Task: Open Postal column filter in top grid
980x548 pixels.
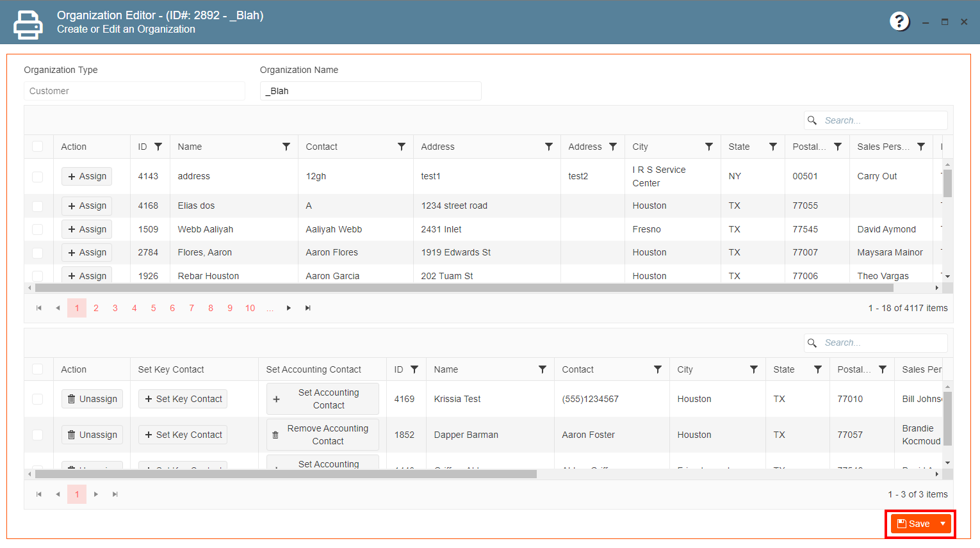Action: [x=838, y=147]
